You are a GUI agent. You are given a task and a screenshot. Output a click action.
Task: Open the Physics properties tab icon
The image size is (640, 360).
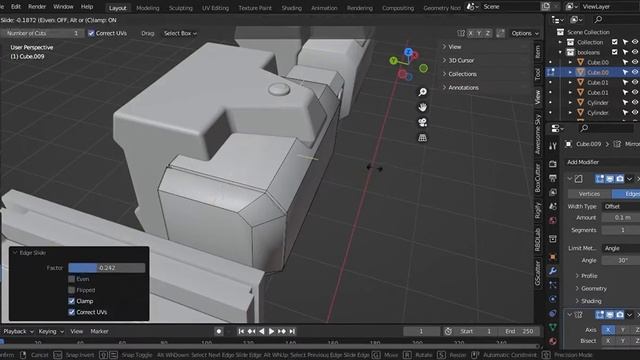click(x=553, y=299)
